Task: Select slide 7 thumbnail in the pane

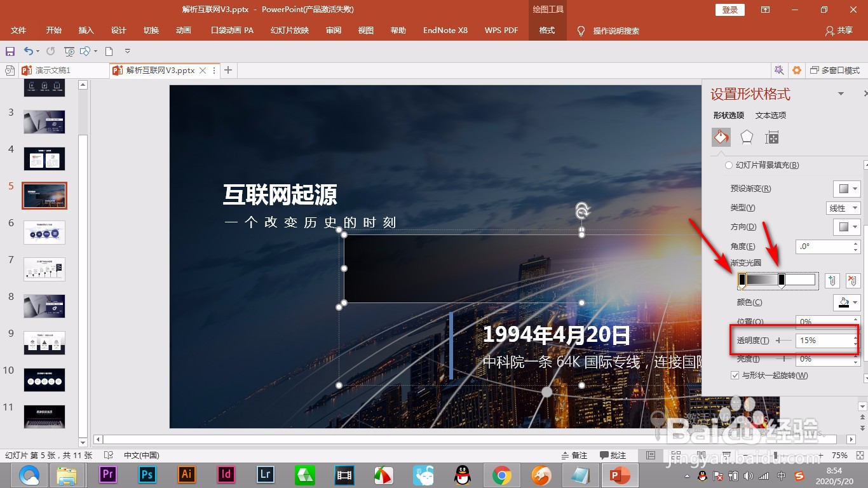Action: pyautogui.click(x=44, y=269)
